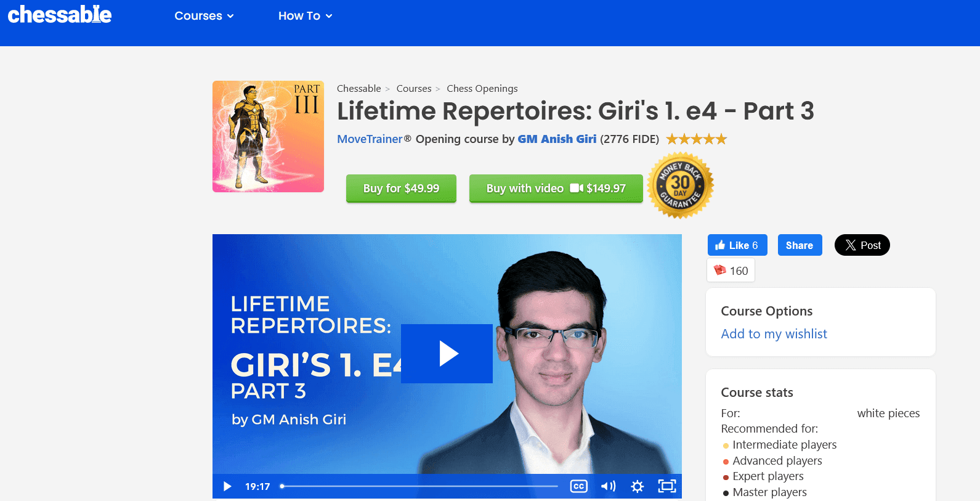Viewport: 980px width, 501px height.
Task: Like the course with thumbs-up button
Action: (x=737, y=245)
